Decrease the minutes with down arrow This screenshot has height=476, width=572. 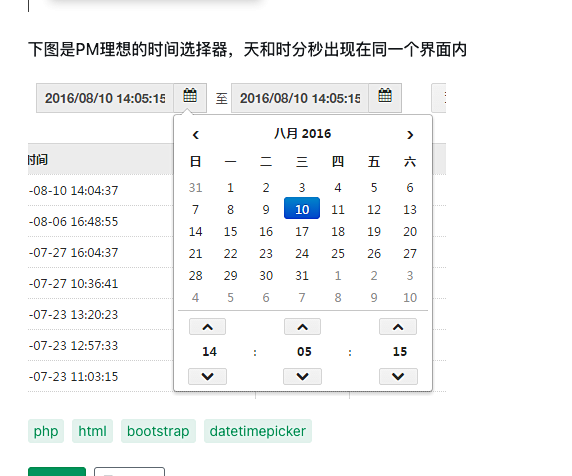[x=302, y=376]
